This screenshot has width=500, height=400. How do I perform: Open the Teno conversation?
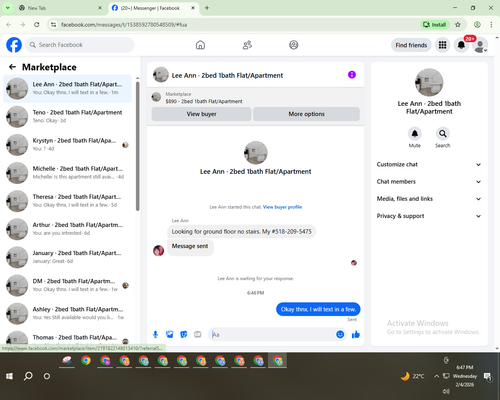coord(67,117)
